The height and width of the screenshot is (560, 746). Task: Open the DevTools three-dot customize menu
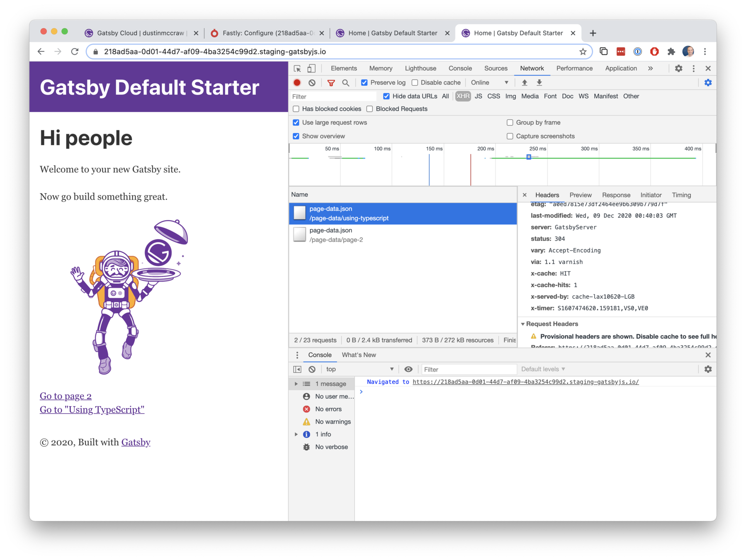[693, 68]
